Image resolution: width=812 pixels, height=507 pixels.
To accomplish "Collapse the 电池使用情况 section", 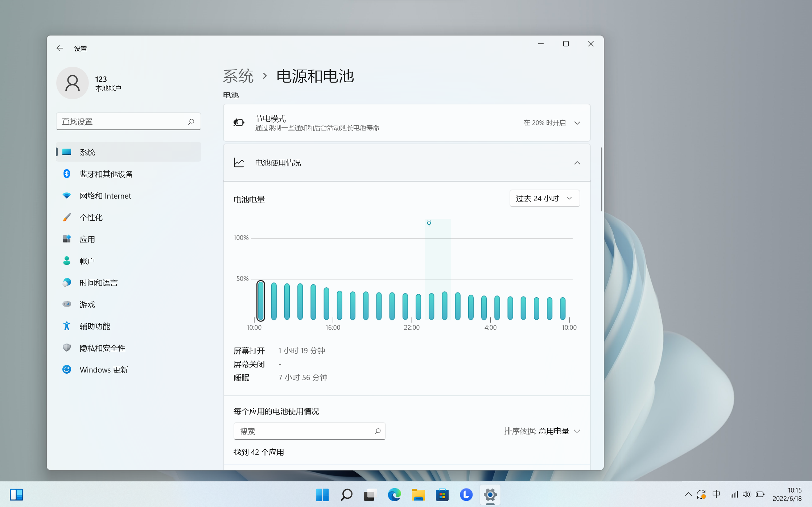I will point(577,163).
